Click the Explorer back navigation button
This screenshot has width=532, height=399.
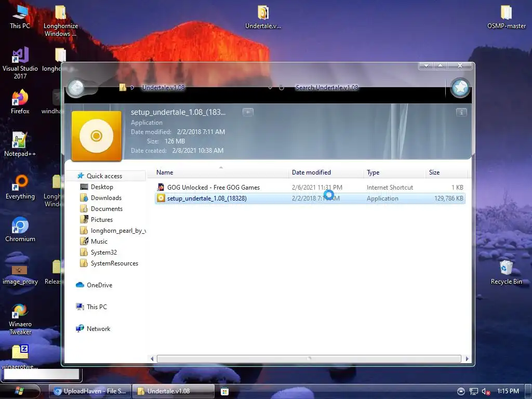pyautogui.click(x=76, y=88)
